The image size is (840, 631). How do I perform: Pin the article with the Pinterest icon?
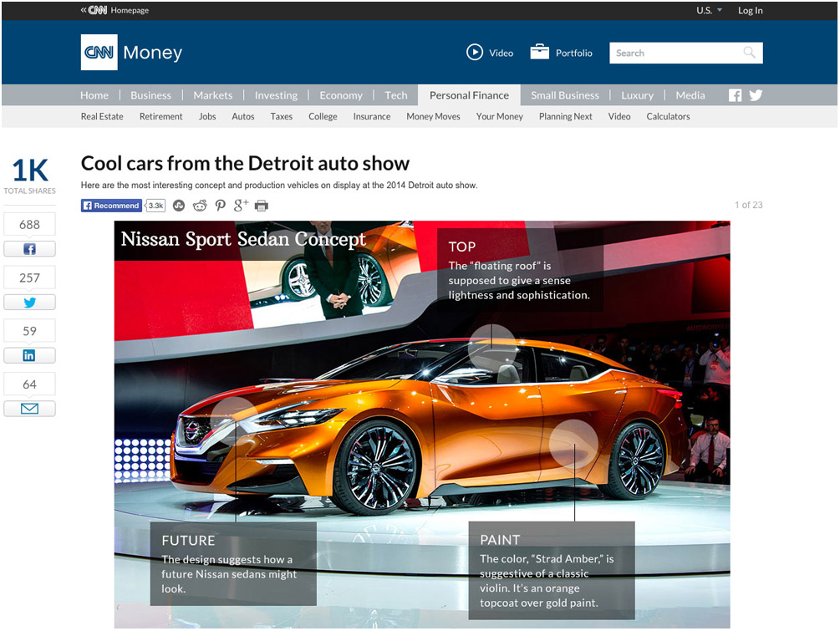(x=221, y=206)
